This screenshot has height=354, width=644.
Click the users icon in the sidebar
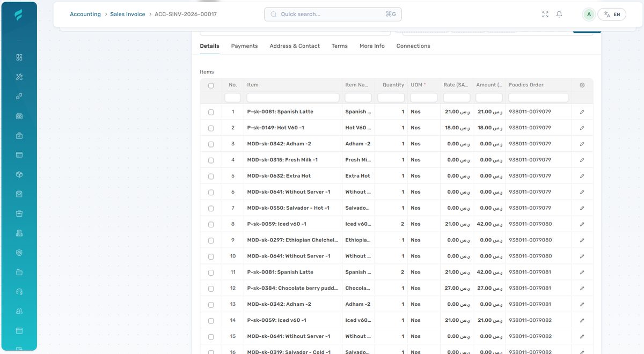click(x=19, y=311)
